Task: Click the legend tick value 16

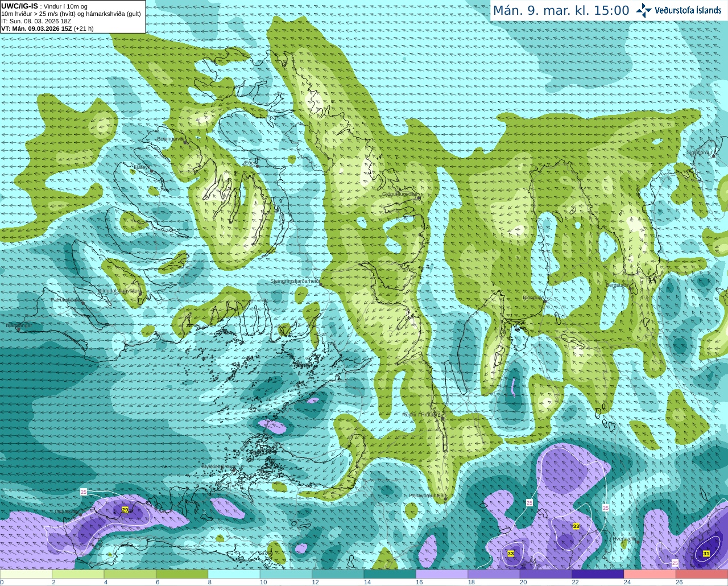Action: 419,583
